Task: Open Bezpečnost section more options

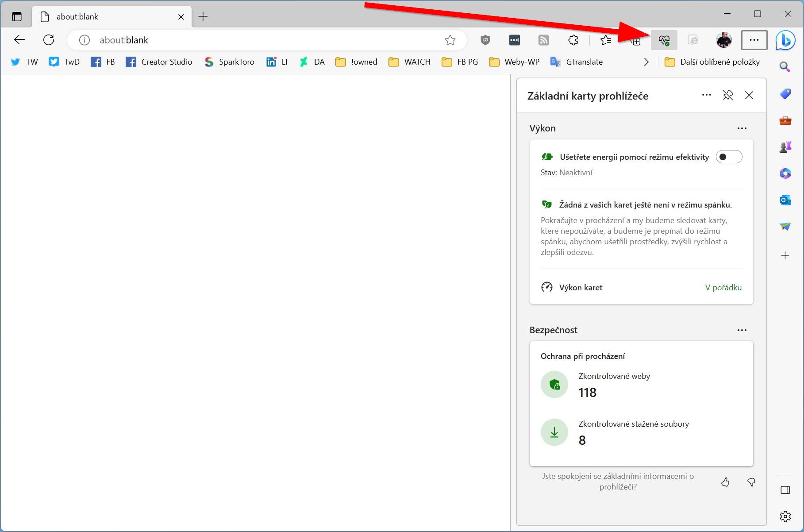Action: [742, 330]
